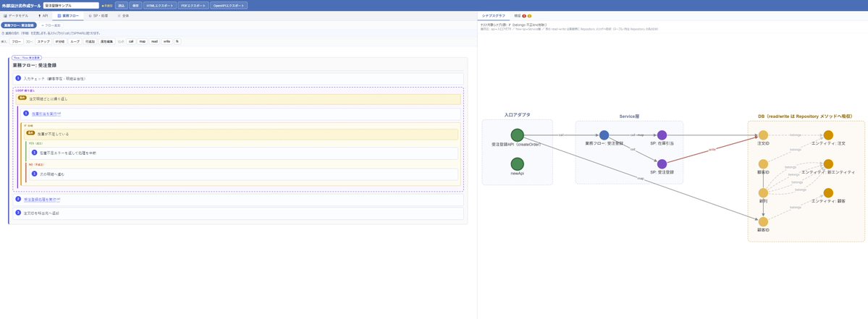Insert a ステップ into the flow
This screenshot has height=319, width=868.
(43, 41)
